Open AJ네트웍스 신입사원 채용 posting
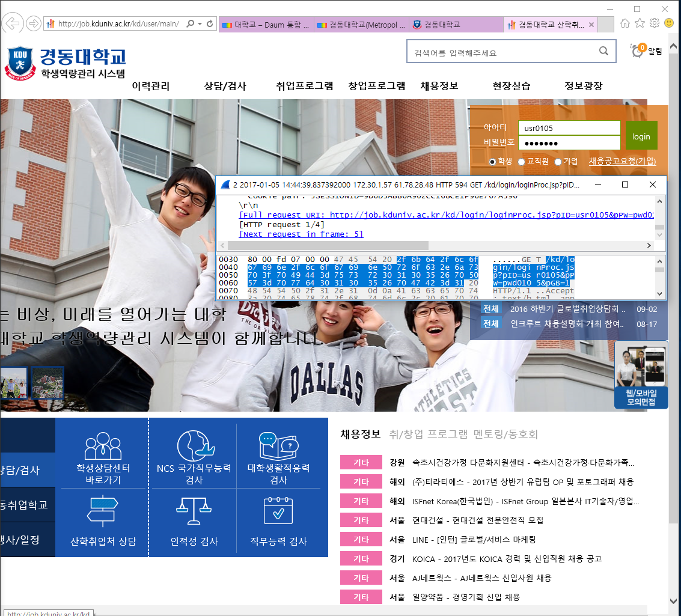 point(481,578)
